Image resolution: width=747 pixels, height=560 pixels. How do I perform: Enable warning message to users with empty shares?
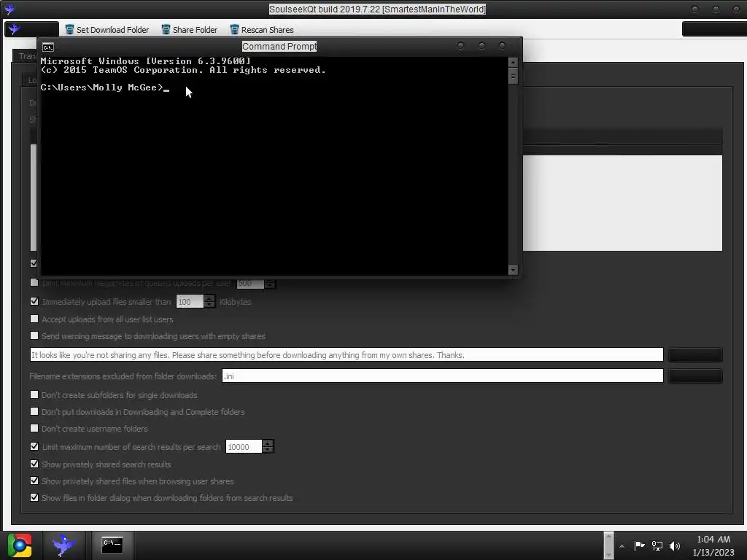point(34,335)
